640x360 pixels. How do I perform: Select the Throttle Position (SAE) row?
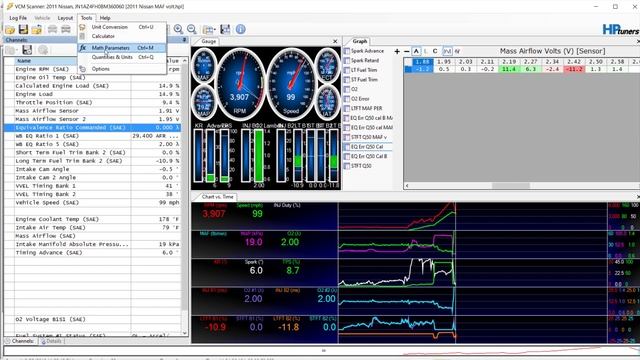pyautogui.click(x=92, y=102)
